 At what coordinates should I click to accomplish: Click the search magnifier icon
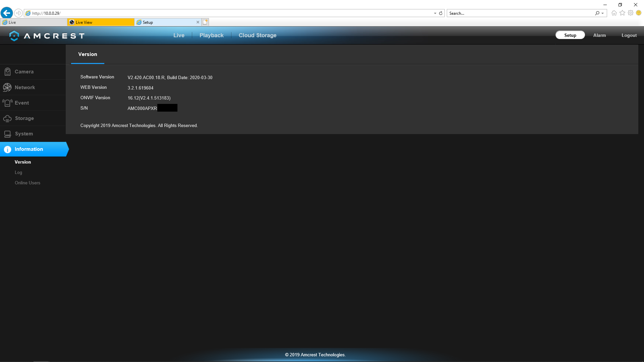click(597, 13)
